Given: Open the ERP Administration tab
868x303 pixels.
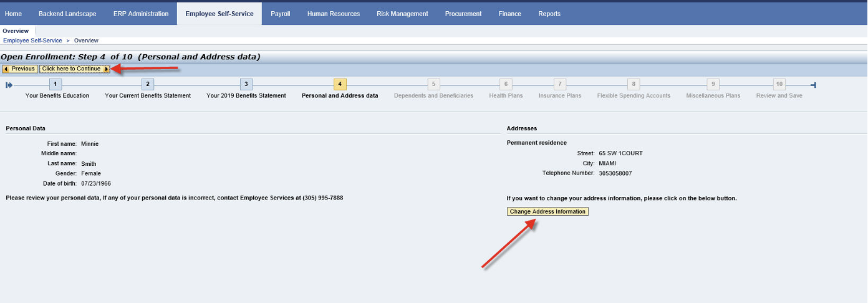Looking at the screenshot, I should click(141, 14).
